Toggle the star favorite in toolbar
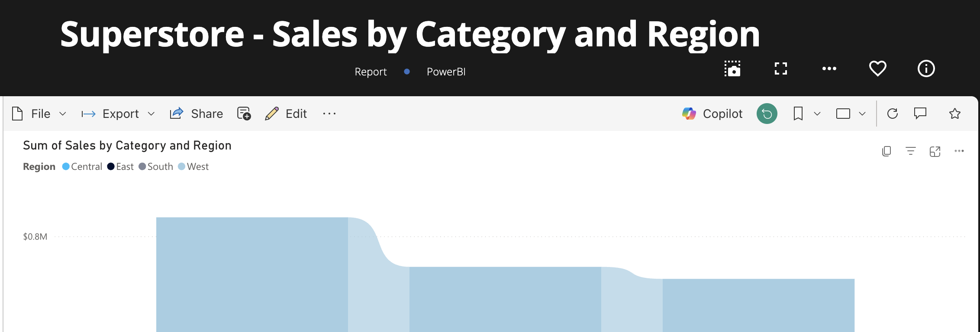Screen dimensions: 980x332 pos(954,114)
